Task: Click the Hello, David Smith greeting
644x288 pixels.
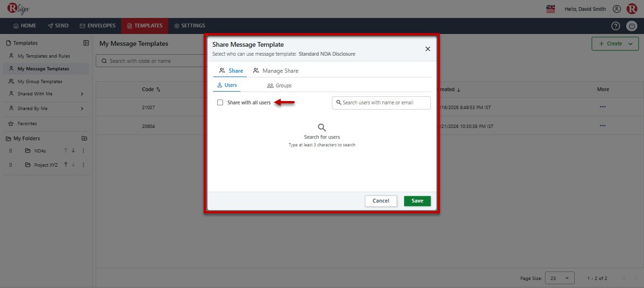Action: pos(585,9)
